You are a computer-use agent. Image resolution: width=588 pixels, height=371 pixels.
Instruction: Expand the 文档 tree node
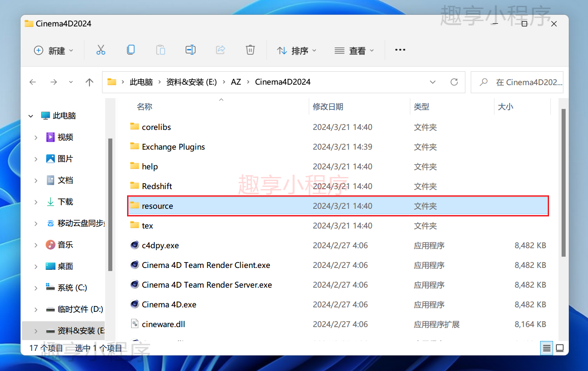pyautogui.click(x=36, y=181)
